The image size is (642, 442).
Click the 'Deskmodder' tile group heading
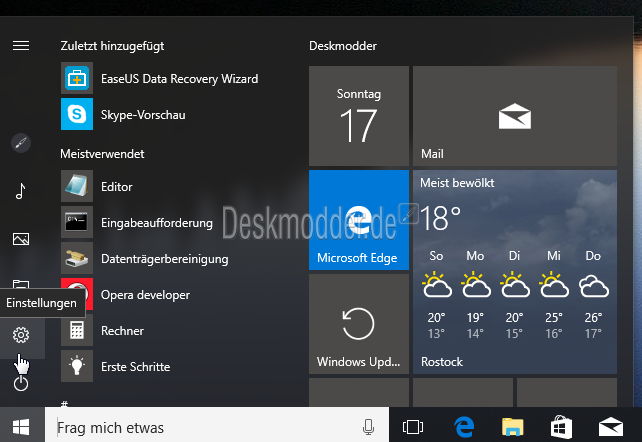343,46
